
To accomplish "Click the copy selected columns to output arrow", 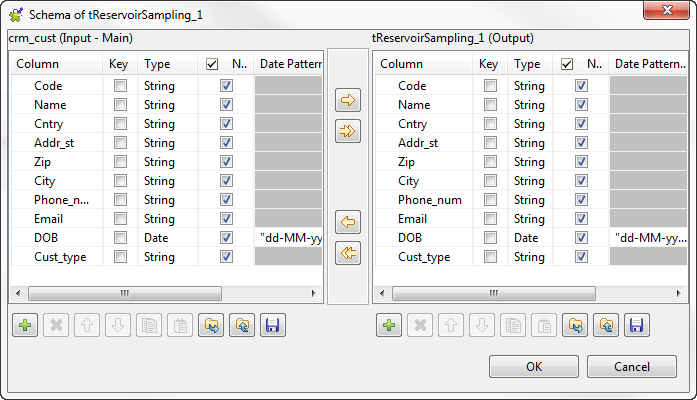I will pos(348,100).
